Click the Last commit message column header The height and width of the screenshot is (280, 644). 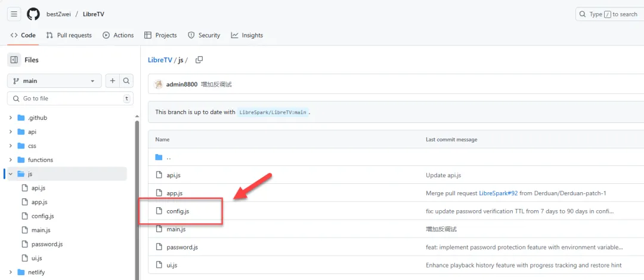coord(451,140)
